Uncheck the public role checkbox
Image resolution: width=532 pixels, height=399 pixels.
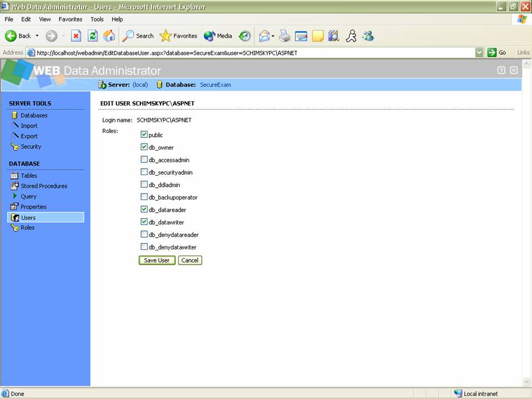coord(144,134)
